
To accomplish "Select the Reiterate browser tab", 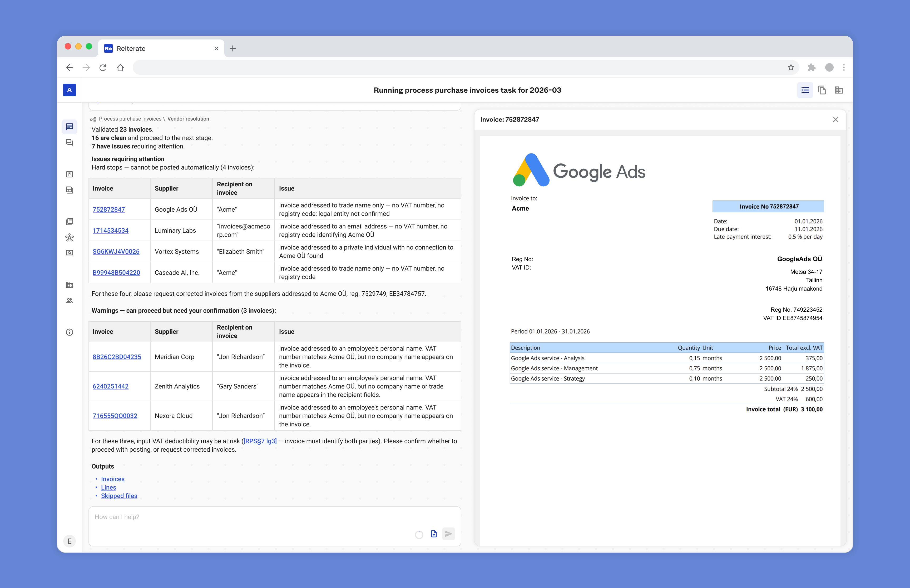I will click(x=161, y=48).
